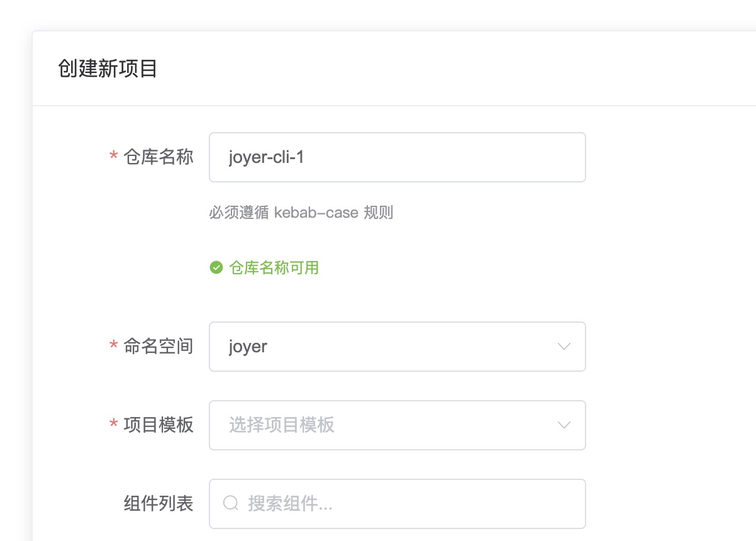The image size is (756, 541).
Task: Click the 项目模板 form label
Action: [158, 425]
